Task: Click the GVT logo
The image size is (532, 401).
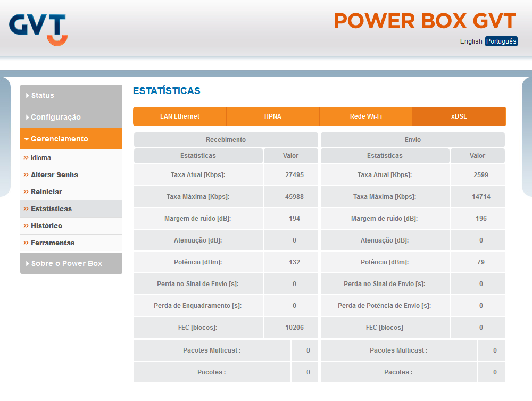Action: (38, 29)
